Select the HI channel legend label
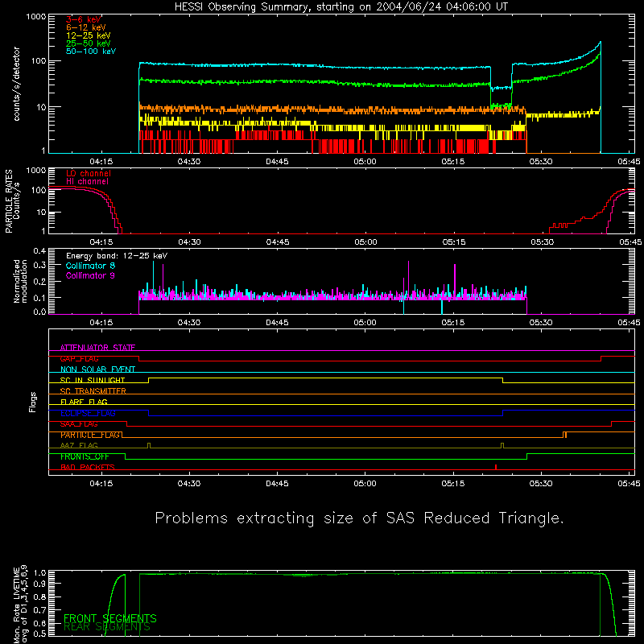Screen dimensions: 644x644 coord(87,182)
